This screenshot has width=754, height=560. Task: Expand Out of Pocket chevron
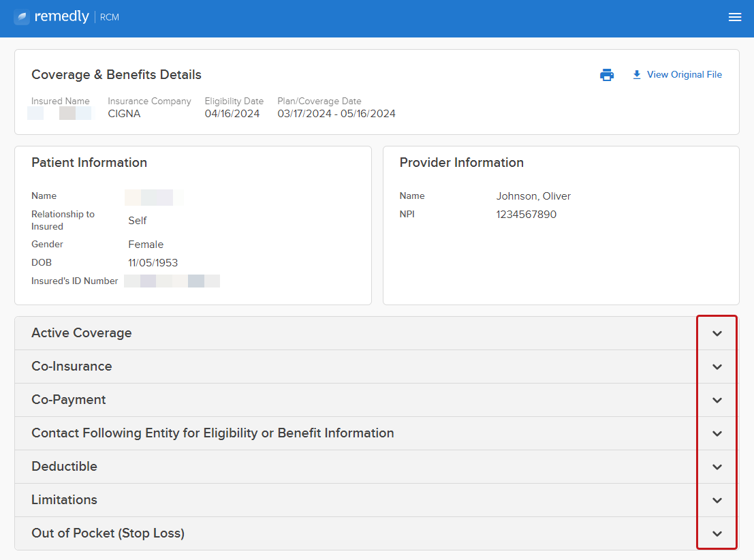click(717, 533)
